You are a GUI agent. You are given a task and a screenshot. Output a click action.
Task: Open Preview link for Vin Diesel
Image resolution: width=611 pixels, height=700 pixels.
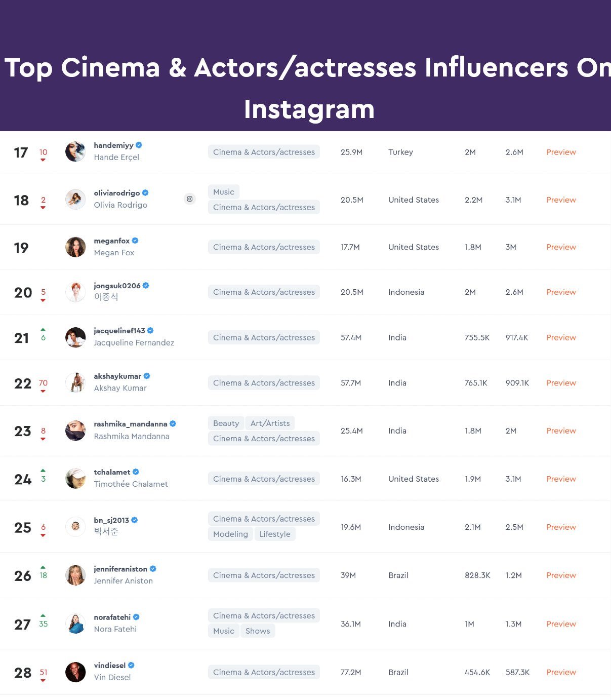[561, 672]
